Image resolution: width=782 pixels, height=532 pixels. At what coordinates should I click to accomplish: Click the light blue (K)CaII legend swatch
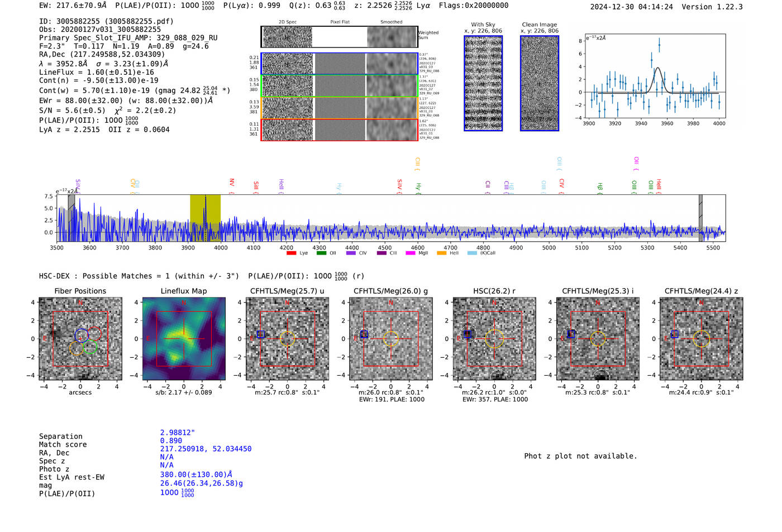(x=472, y=253)
